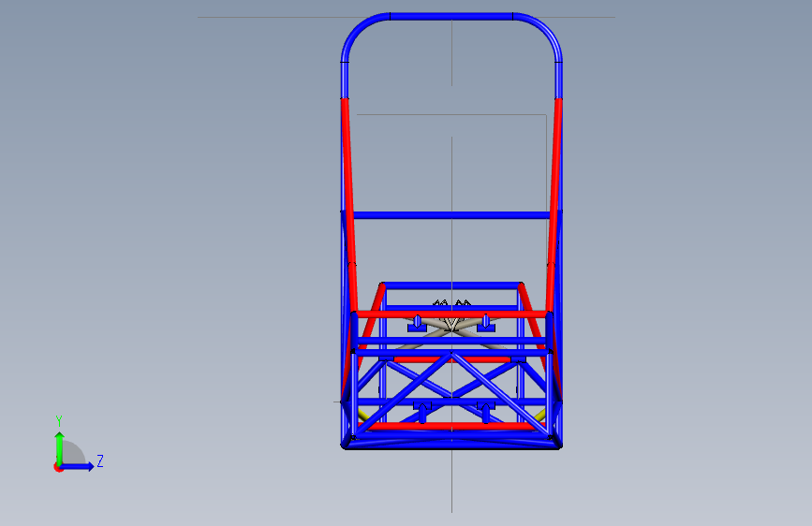This screenshot has width=812, height=526.
Task: Select the lowest red horizontal bar near the frame base
Action: pos(451,426)
